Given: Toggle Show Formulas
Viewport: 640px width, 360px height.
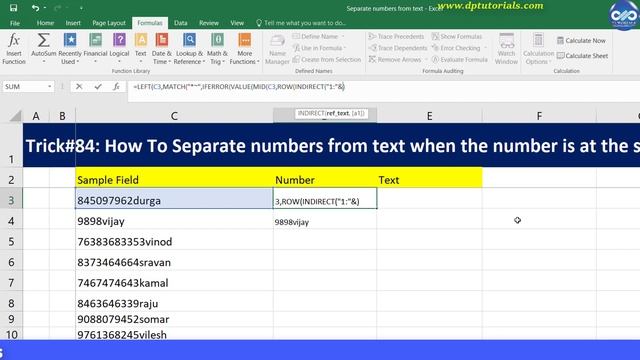Looking at the screenshot, I should pos(457,36).
